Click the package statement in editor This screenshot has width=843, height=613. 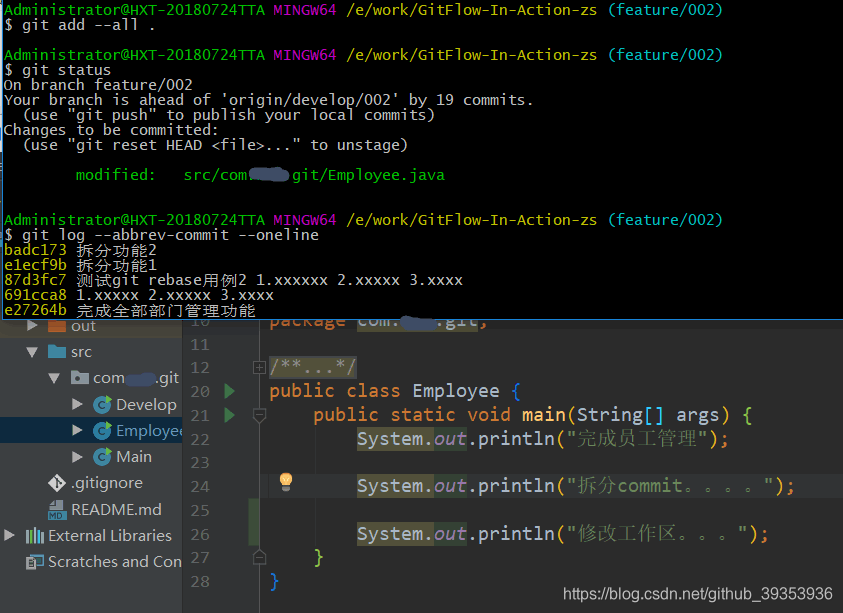378,323
